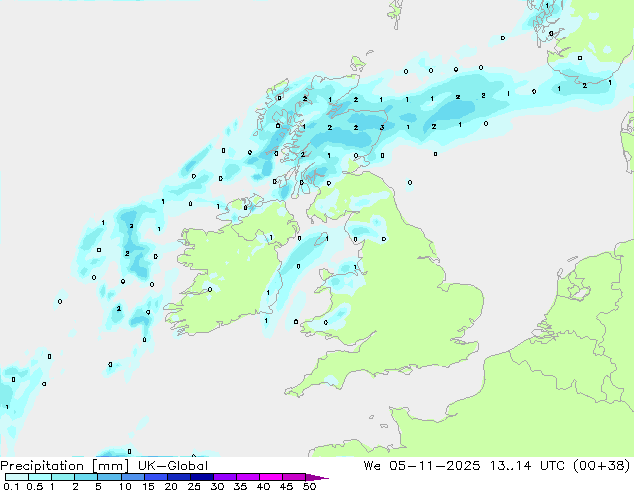
Task: Click the 0.5–1 mm legend color box
Action: click(x=40, y=477)
